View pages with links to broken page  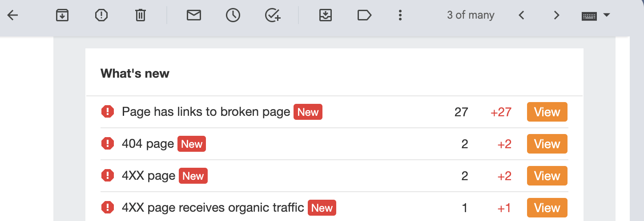547,112
